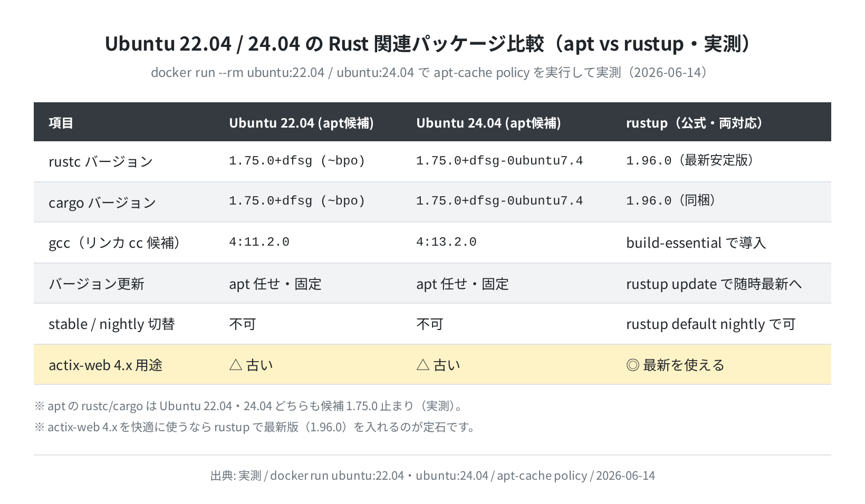Click △ 古い under the Ubuntu 22.04 column
This screenshot has height=504, width=865.
pos(251,365)
